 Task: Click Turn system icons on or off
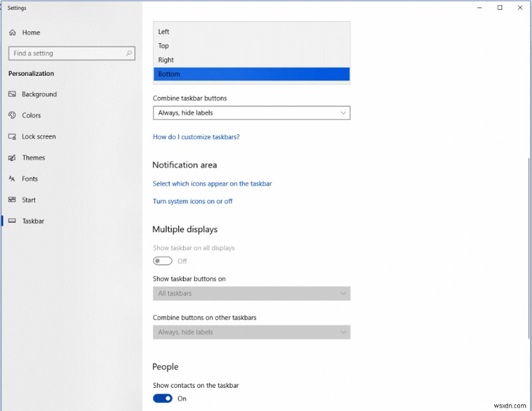(193, 201)
